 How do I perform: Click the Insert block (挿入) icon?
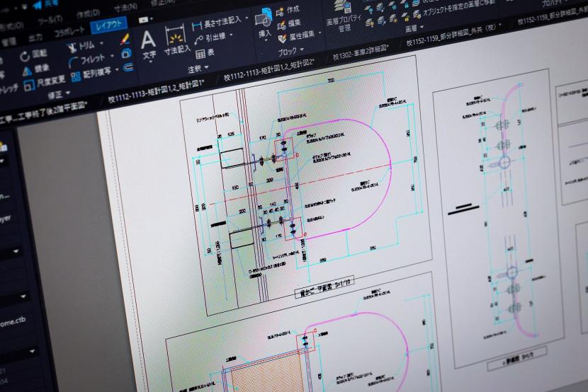tap(264, 21)
